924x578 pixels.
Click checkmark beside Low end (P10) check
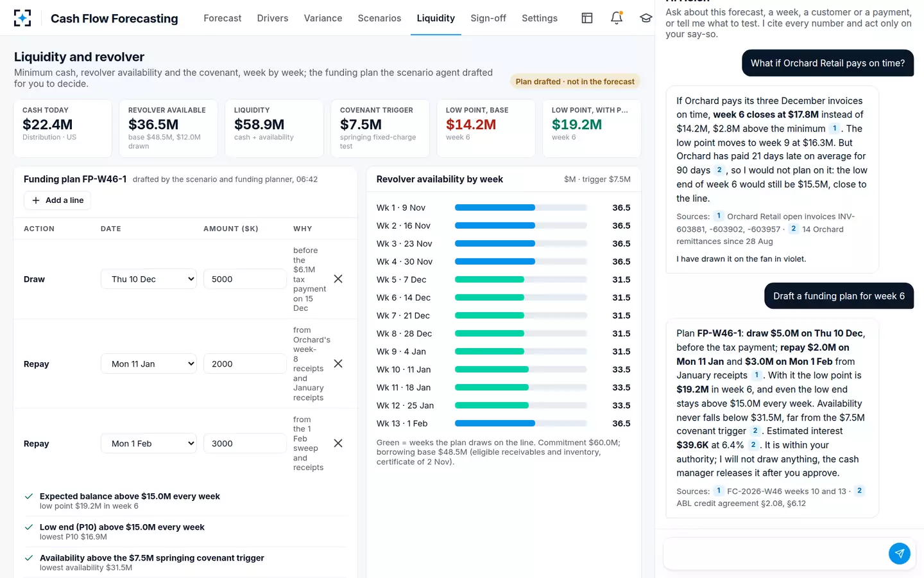pos(29,527)
